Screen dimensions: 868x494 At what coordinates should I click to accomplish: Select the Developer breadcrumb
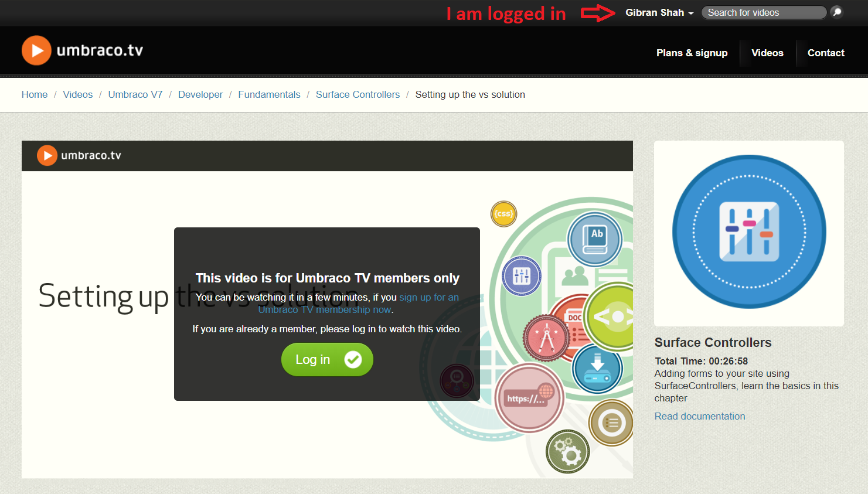(200, 94)
